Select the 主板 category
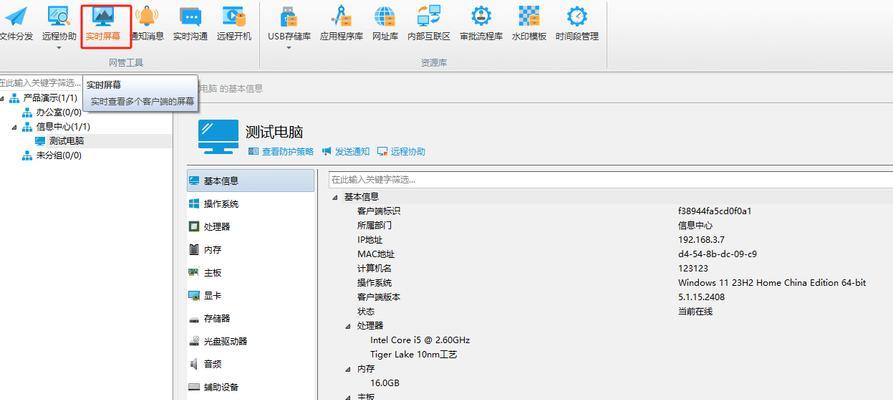Viewport: 893px width, 400px height. [x=251, y=272]
